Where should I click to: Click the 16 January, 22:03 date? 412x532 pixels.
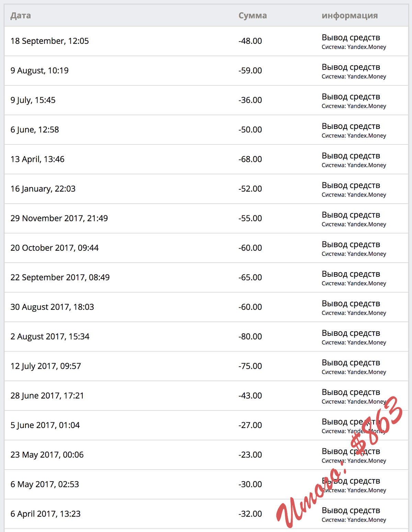pos(43,189)
